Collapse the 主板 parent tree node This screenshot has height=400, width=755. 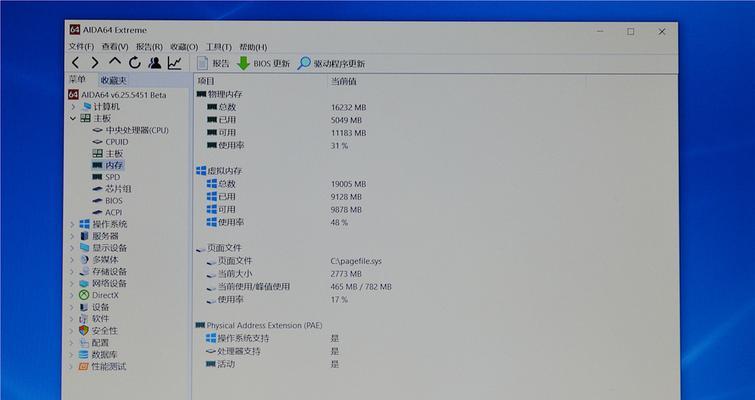point(74,118)
